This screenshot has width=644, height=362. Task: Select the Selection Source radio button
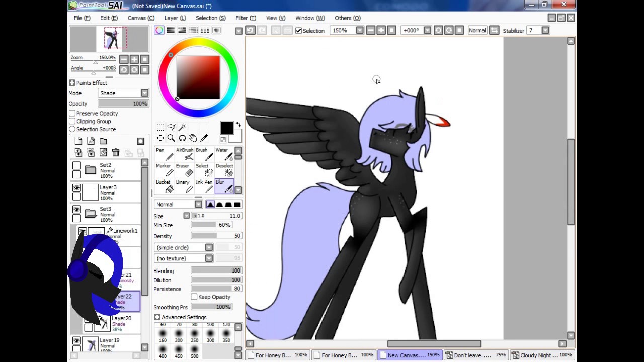pos(72,130)
